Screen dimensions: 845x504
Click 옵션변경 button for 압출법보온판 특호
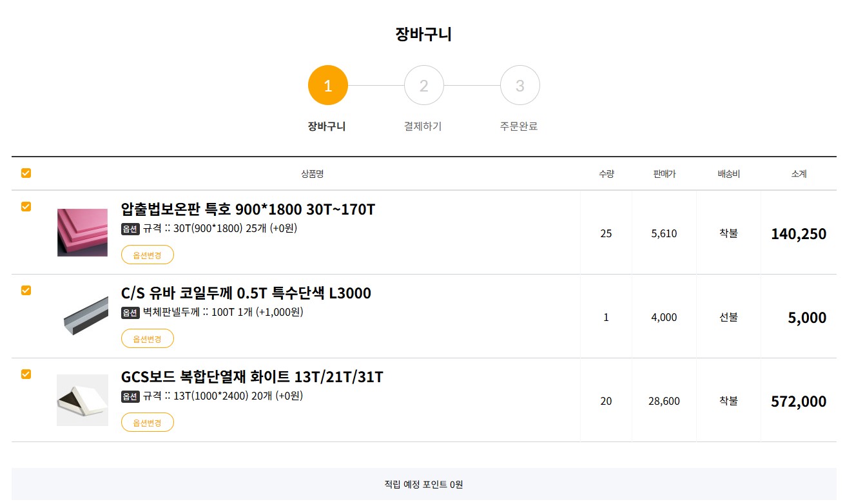coord(148,255)
